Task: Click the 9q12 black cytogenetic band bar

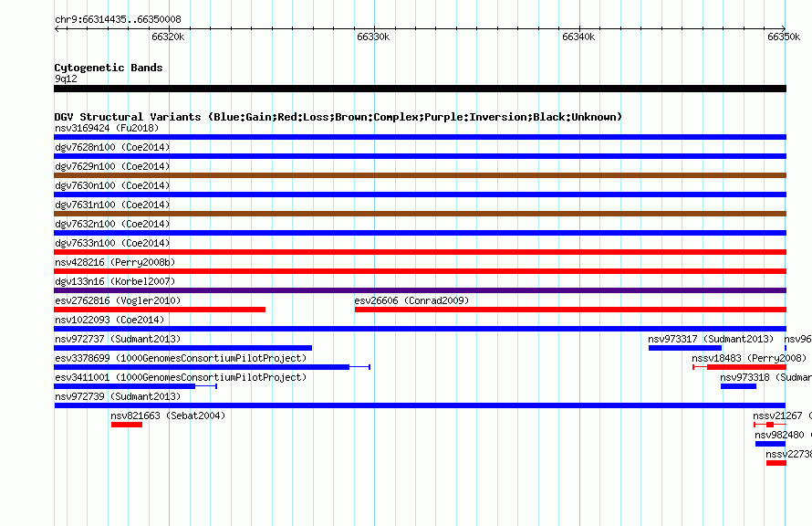Action: pyautogui.click(x=420, y=89)
